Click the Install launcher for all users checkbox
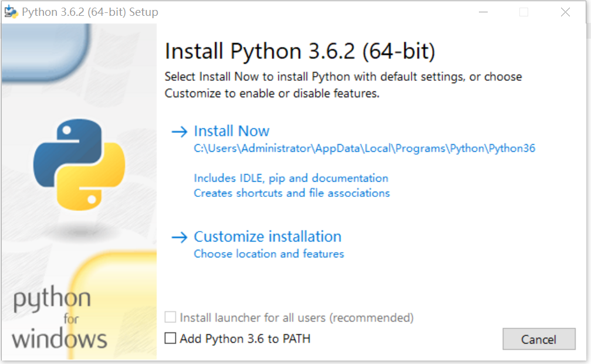This screenshot has width=591, height=364. click(x=171, y=317)
